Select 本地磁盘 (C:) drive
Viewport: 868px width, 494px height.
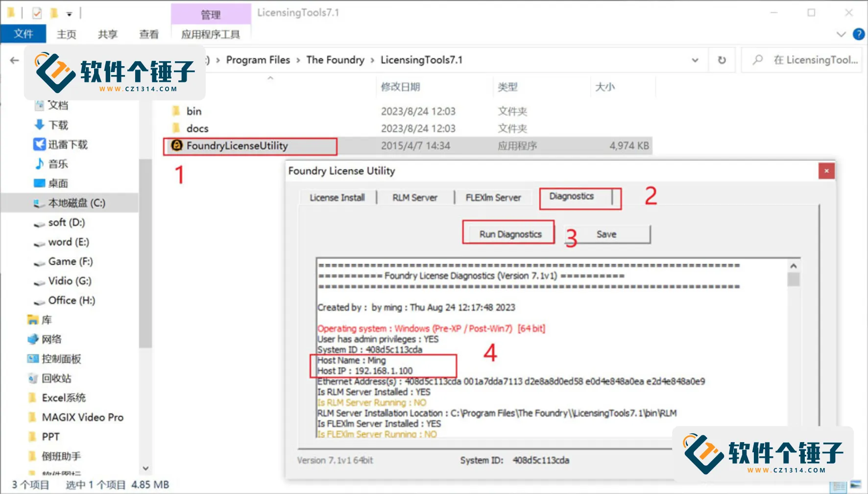pos(76,203)
